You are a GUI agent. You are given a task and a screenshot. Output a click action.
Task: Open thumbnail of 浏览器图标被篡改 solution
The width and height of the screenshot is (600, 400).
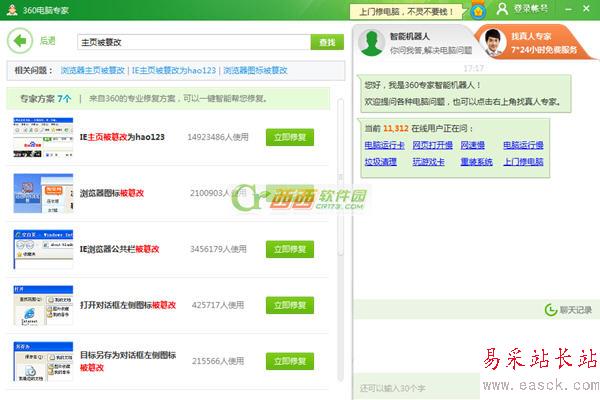click(x=43, y=193)
